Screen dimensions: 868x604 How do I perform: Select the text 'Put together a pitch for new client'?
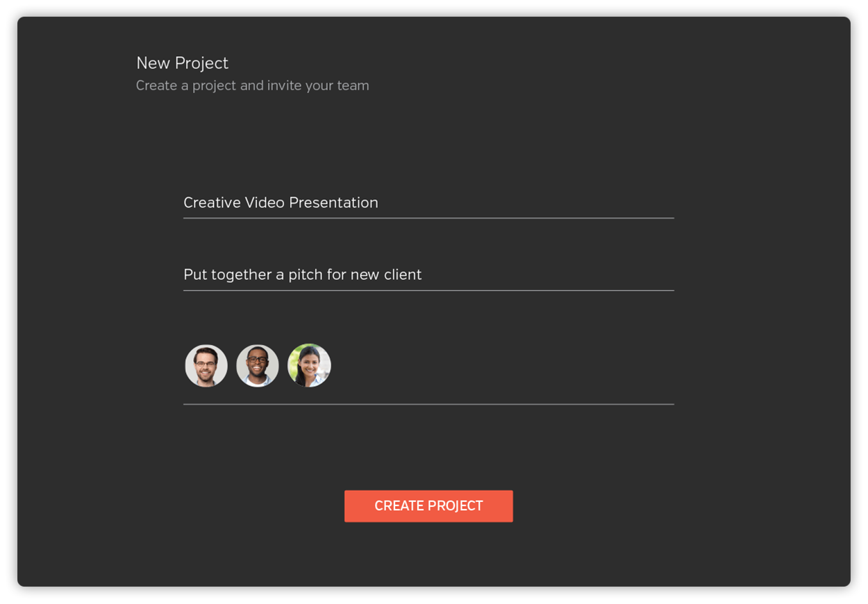click(302, 274)
